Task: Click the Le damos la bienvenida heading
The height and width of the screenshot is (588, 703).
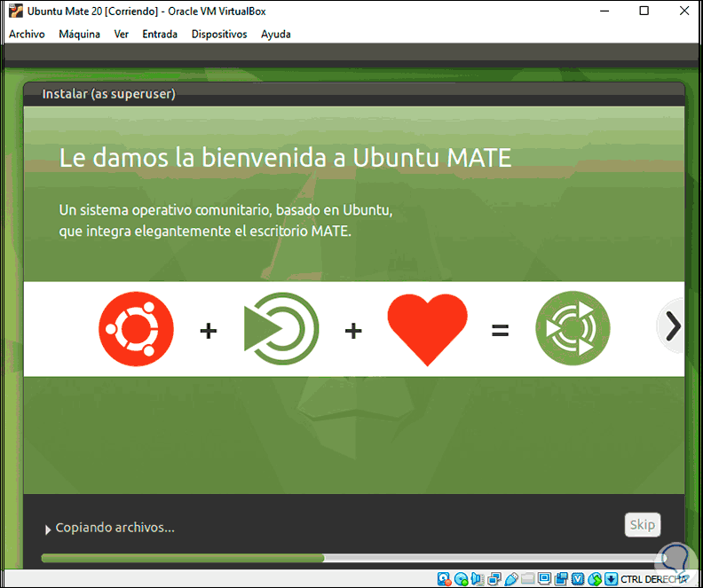Action: click(285, 158)
